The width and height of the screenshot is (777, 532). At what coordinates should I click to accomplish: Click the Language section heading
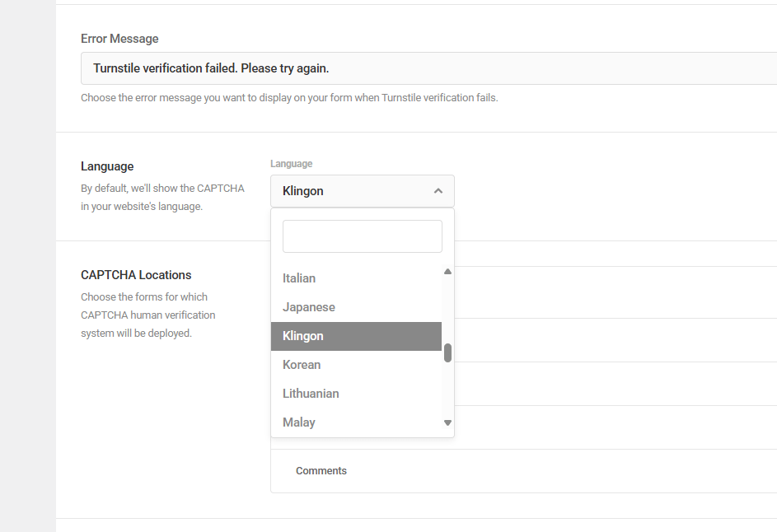pyautogui.click(x=107, y=166)
